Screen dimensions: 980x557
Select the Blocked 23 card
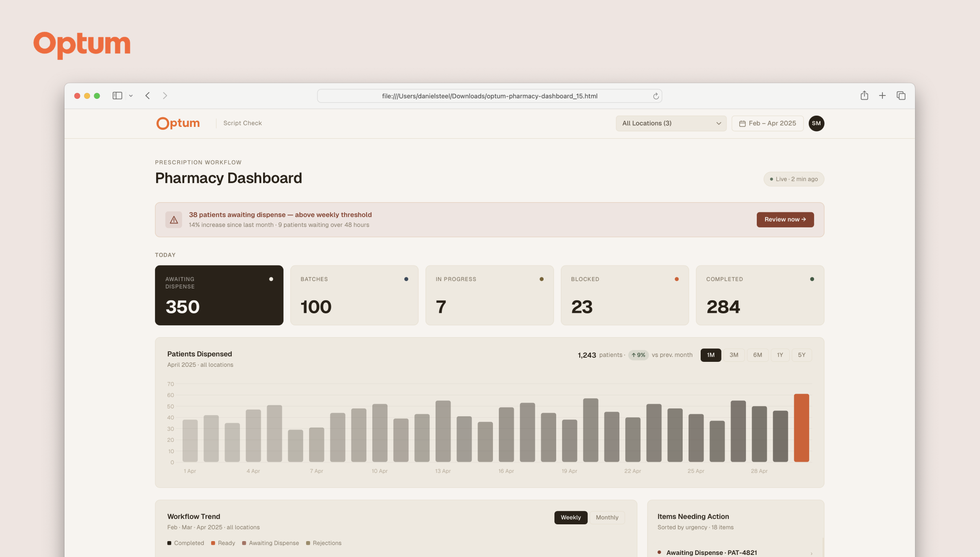coord(625,295)
